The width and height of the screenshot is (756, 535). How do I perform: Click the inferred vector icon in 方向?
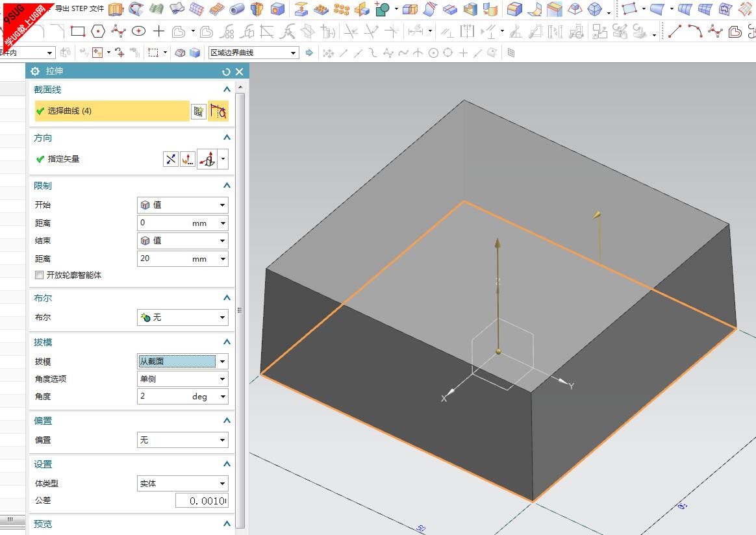click(207, 159)
